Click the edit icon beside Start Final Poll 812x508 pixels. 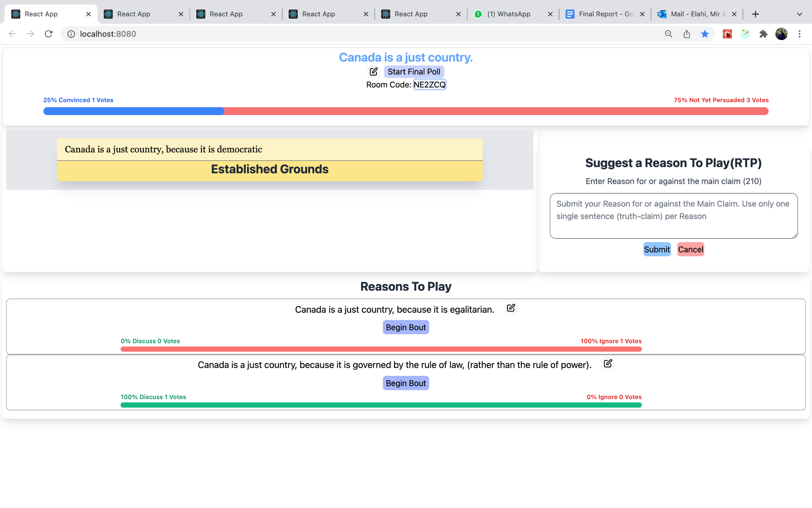(x=373, y=71)
